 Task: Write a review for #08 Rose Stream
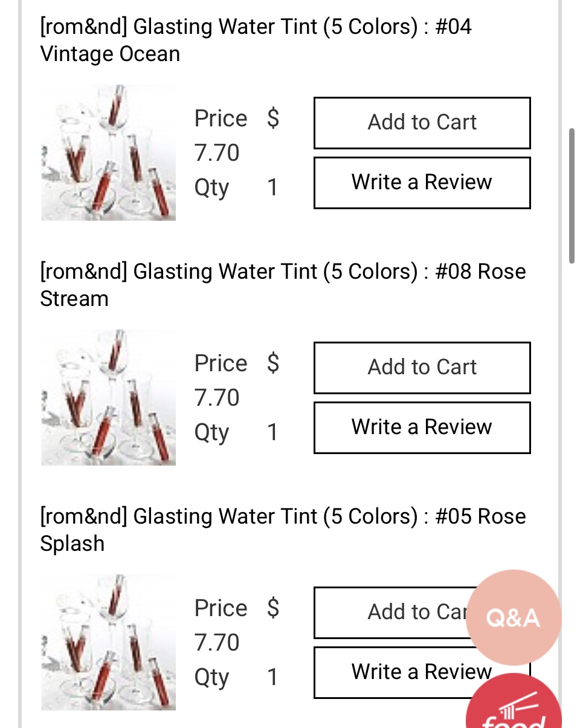(x=422, y=427)
